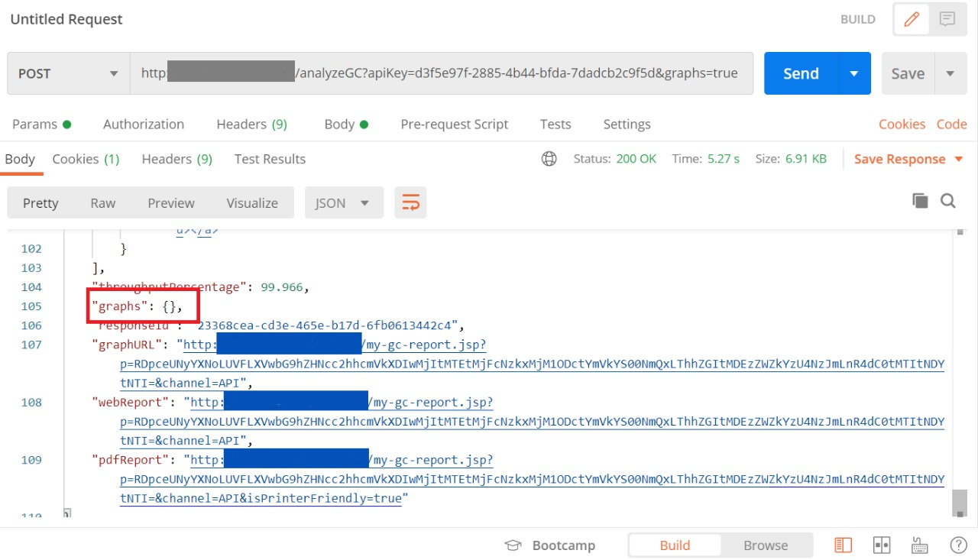Select the Raw response view tab
The image size is (978, 560).
point(103,203)
